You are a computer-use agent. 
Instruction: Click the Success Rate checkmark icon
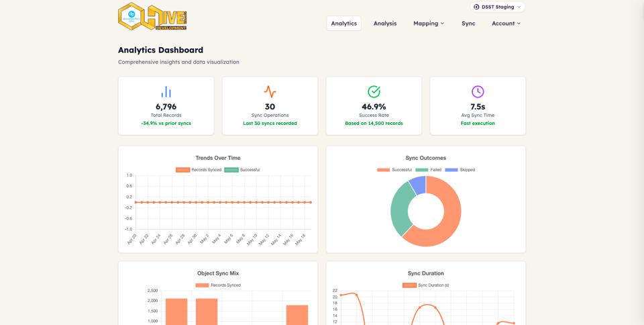(374, 91)
